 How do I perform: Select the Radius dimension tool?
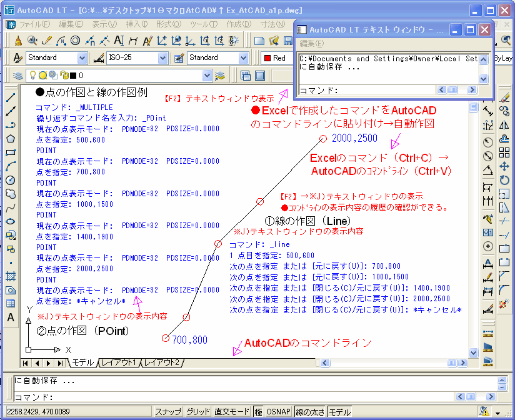pos(488,142)
